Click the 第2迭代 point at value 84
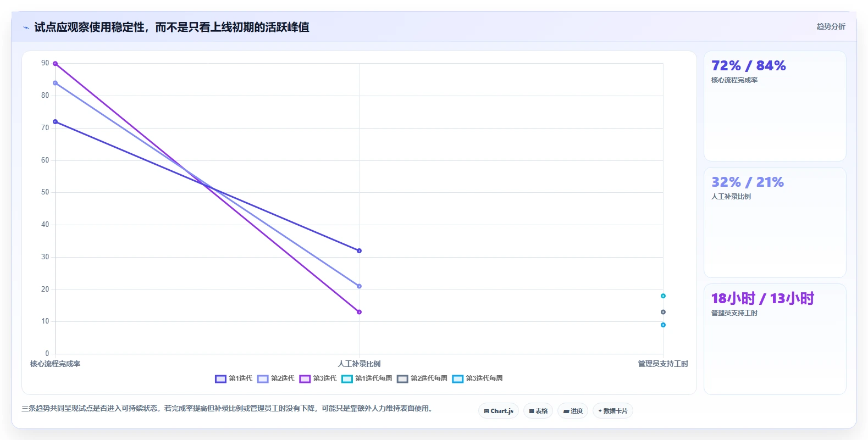The width and height of the screenshot is (868, 440). (55, 83)
